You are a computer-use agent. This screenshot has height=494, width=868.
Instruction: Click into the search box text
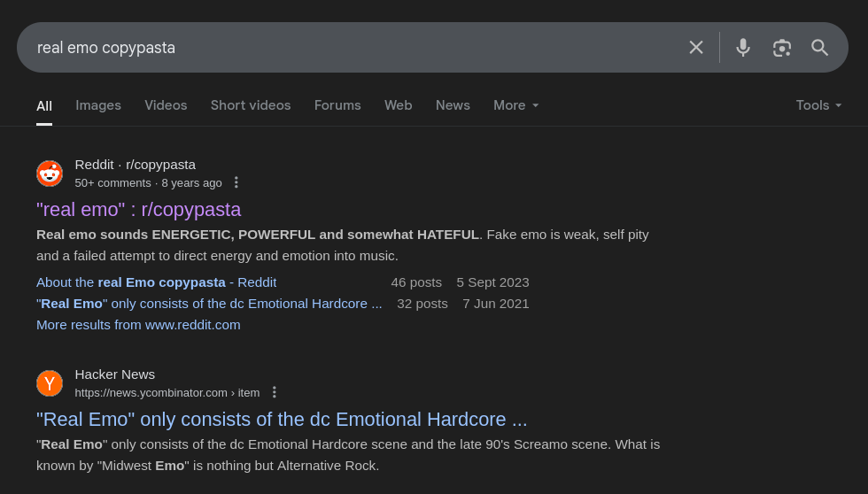coord(106,48)
